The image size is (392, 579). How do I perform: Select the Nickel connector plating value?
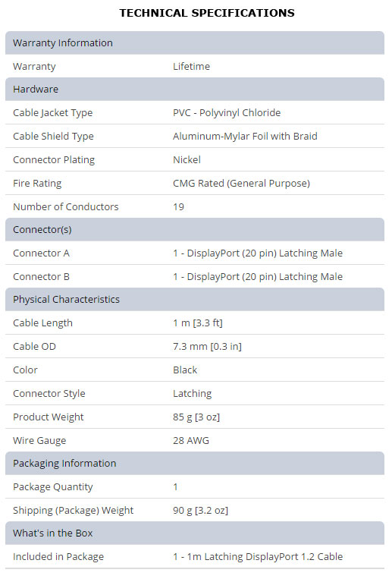(x=187, y=160)
